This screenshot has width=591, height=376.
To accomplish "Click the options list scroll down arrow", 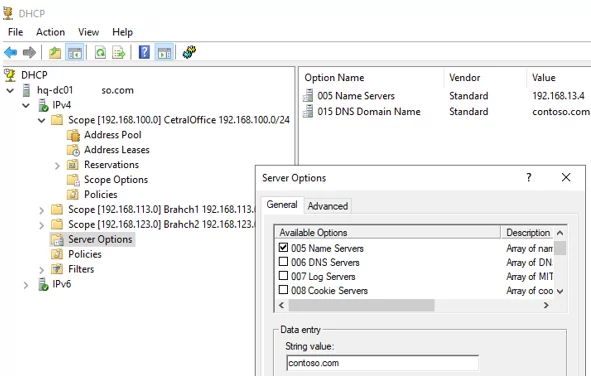I will coord(560,291).
